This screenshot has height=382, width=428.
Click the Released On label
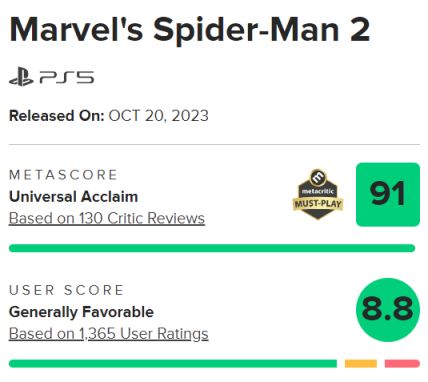coord(57,116)
